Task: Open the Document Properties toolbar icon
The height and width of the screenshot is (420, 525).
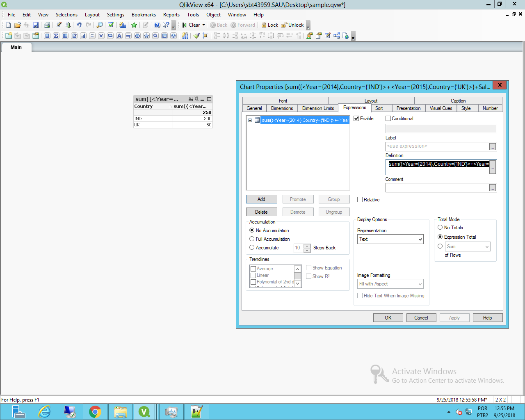Action: 319,36
